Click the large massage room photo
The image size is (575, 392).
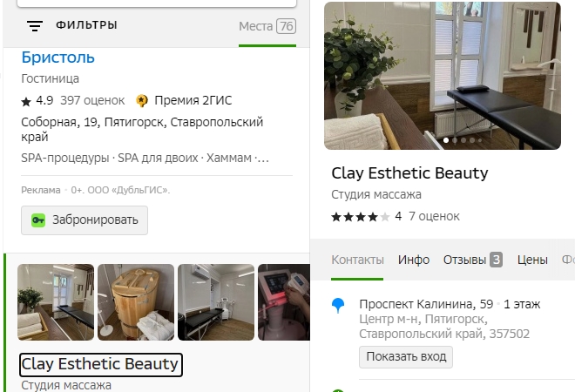coord(450,76)
